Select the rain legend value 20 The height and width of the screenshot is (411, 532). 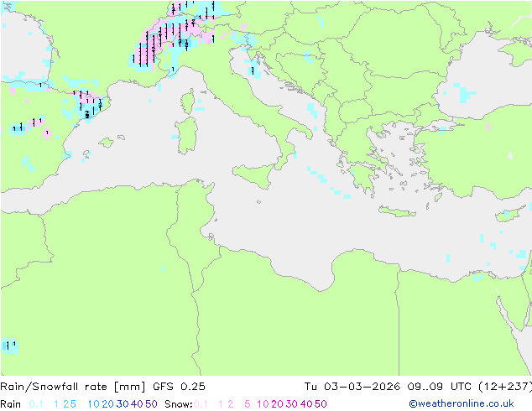click(107, 404)
